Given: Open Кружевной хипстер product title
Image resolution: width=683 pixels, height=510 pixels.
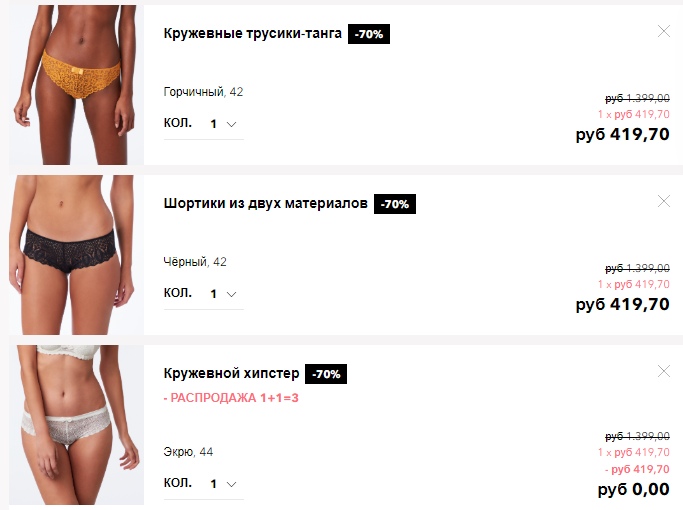Looking at the screenshot, I should click(x=231, y=373).
